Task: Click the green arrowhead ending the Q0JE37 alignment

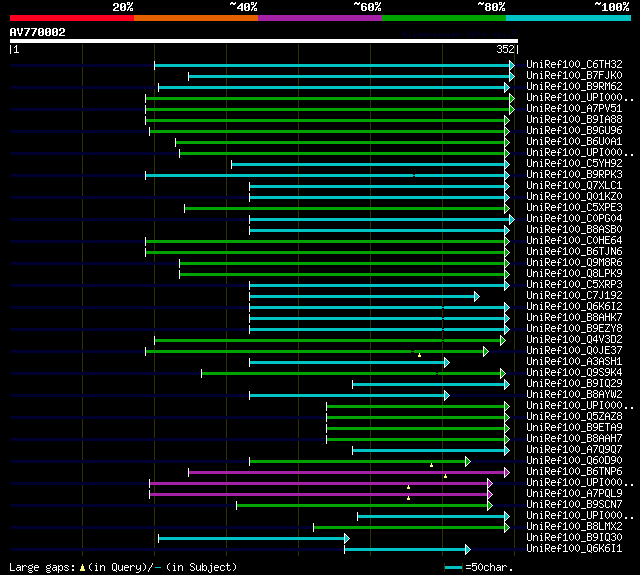Action: [x=486, y=352]
